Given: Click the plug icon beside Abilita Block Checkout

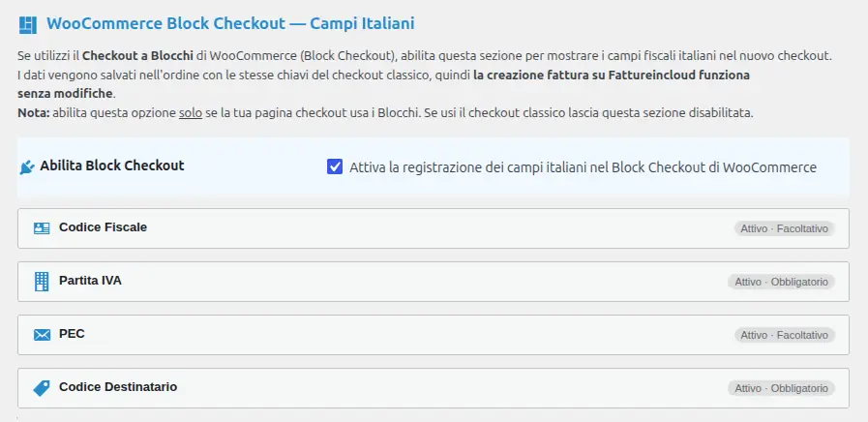Looking at the screenshot, I should (26, 167).
